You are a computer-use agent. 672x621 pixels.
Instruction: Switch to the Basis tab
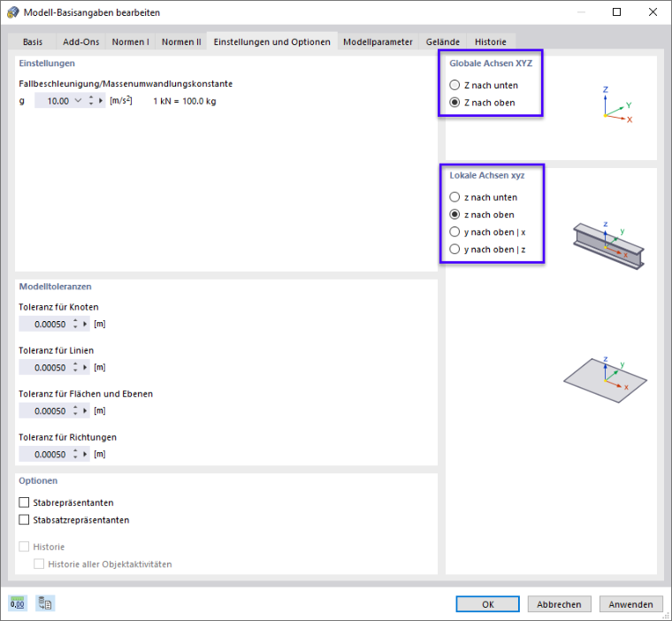[33, 42]
